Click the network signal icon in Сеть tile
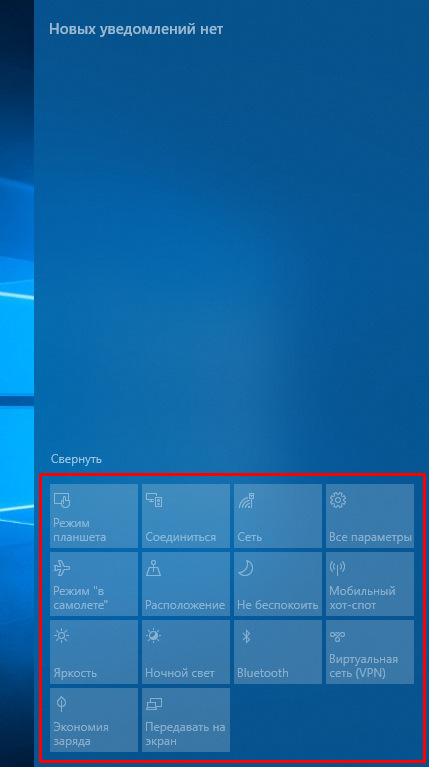Viewport: 429px width, 767px height. (246, 500)
